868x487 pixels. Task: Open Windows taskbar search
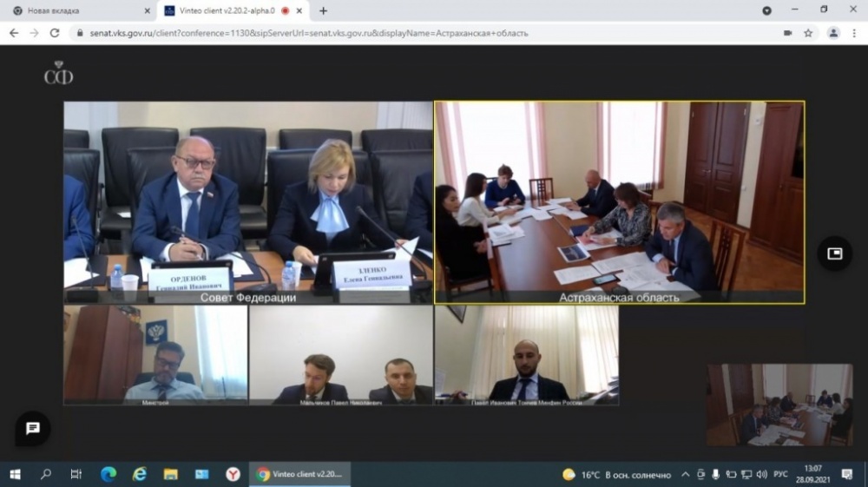pos(46,474)
